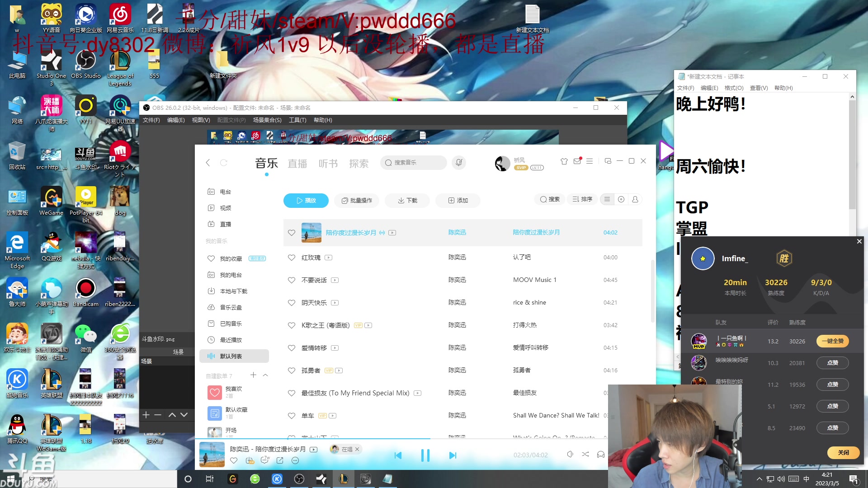Click 搜索 in the playlist toolbar
This screenshot has height=488, width=868.
click(x=550, y=199)
